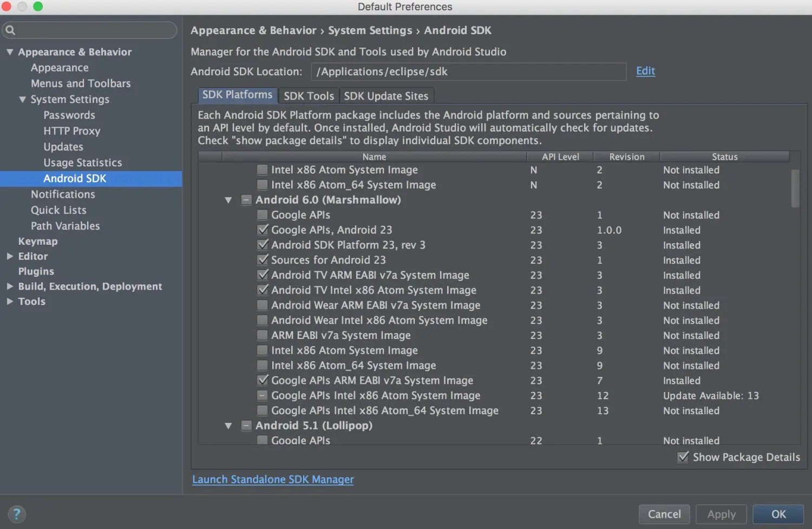Check Intel x86 Atom System Image API 23

pyautogui.click(x=262, y=351)
